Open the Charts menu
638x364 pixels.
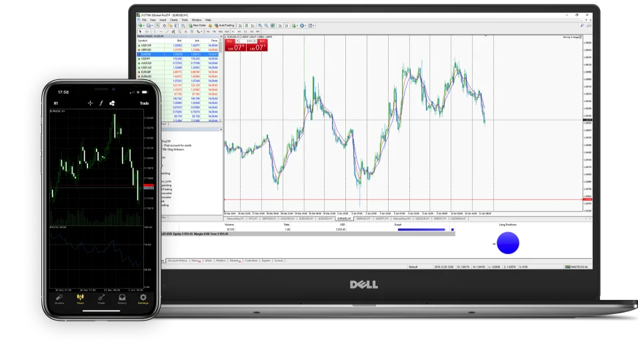174,20
